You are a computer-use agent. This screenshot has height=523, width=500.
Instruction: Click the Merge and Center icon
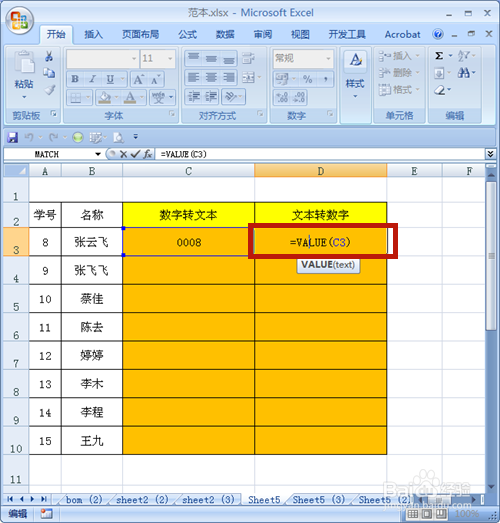(248, 77)
